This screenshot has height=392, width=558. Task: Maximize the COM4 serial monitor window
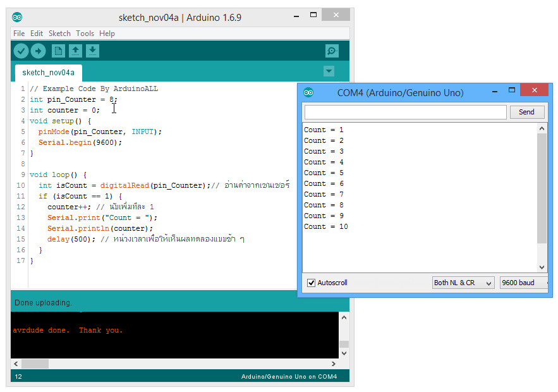512,90
